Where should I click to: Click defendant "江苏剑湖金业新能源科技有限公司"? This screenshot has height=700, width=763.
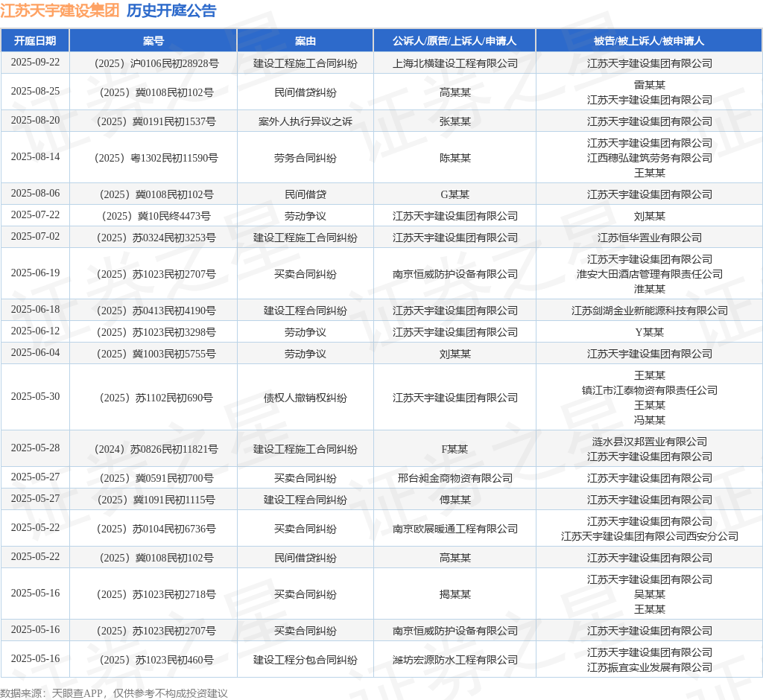(650, 311)
